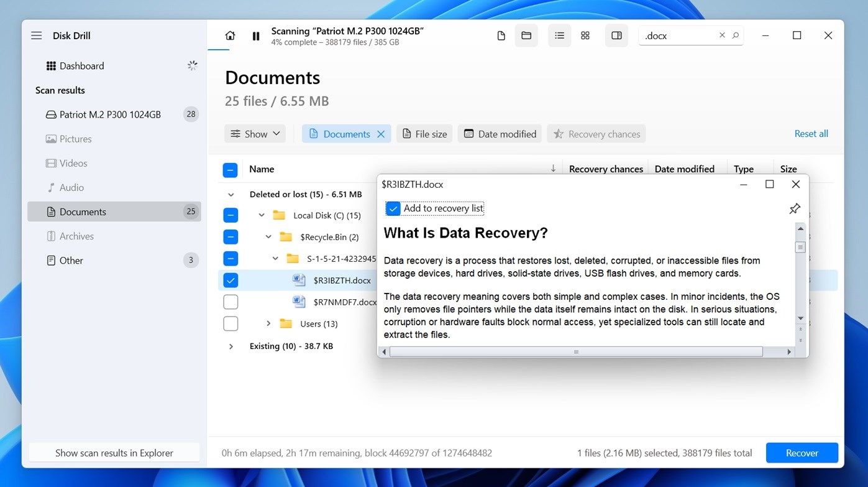868x487 pixels.
Task: Toggle the preview pane icon
Action: tap(616, 36)
